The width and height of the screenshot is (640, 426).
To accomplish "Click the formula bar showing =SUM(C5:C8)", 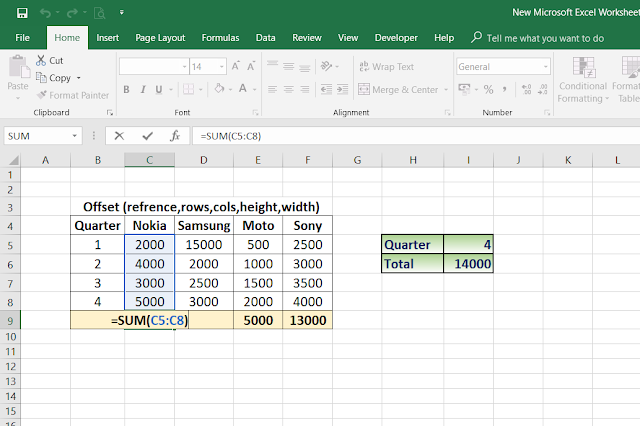I will point(416,136).
